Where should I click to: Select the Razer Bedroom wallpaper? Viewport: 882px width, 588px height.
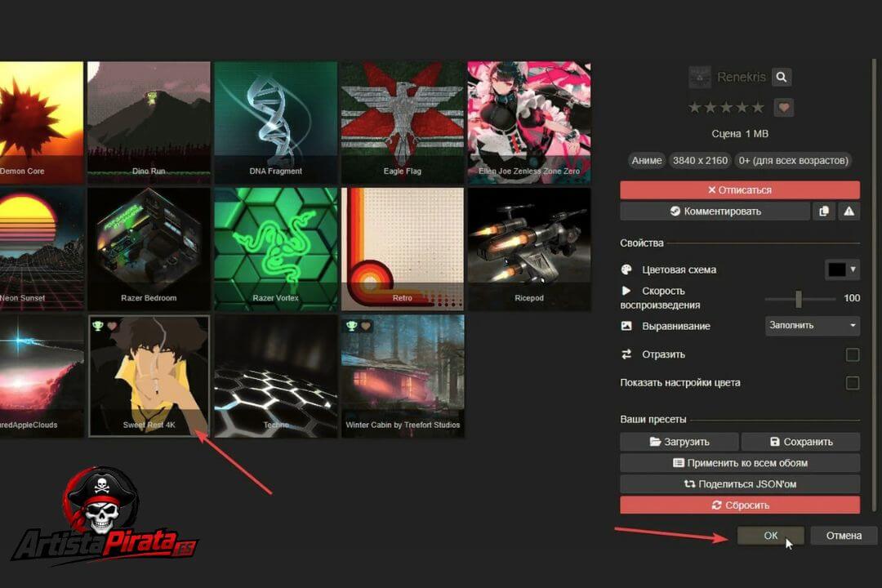click(x=149, y=249)
